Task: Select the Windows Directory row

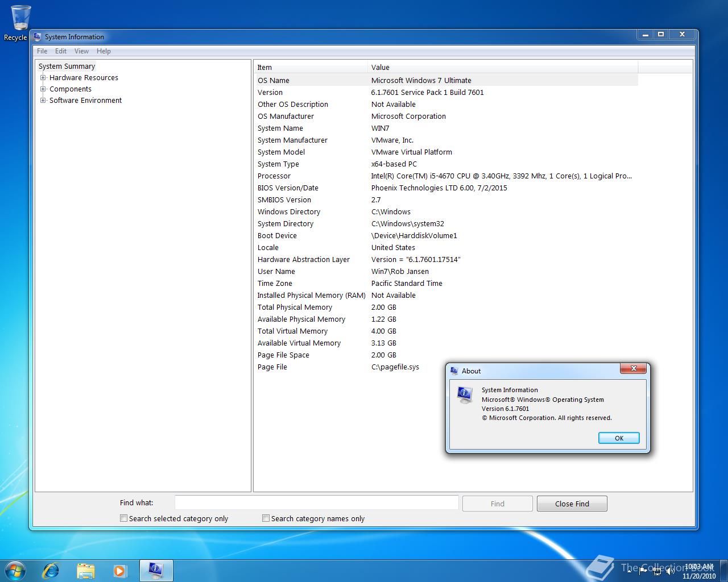Action: click(x=446, y=211)
